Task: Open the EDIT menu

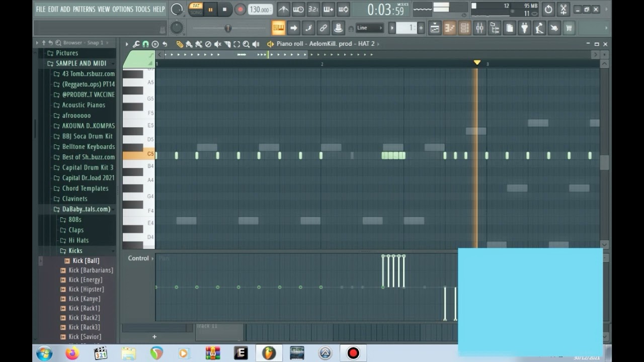Action: (x=53, y=9)
